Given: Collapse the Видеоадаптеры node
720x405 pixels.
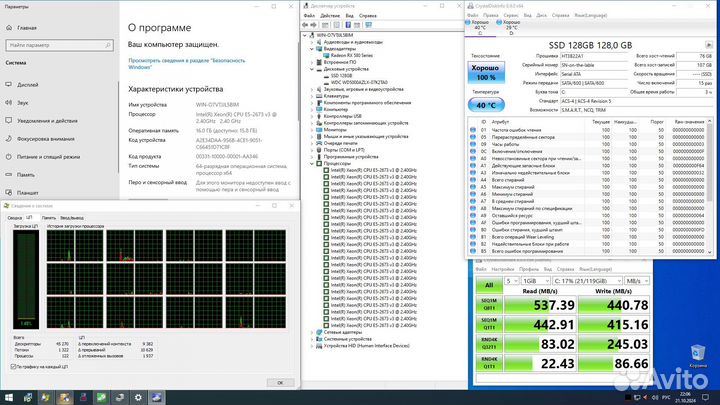Looking at the screenshot, I should pyautogui.click(x=312, y=49).
